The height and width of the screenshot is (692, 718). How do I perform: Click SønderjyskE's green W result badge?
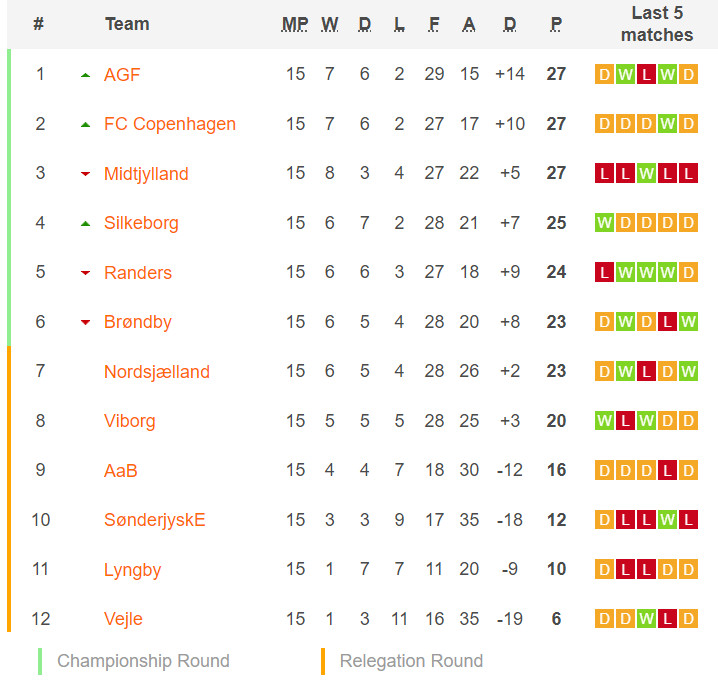coord(667,519)
